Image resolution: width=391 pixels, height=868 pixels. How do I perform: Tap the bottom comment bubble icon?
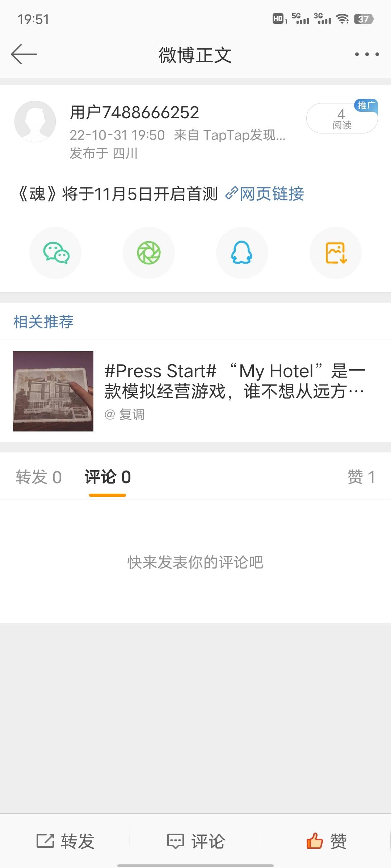(x=176, y=841)
